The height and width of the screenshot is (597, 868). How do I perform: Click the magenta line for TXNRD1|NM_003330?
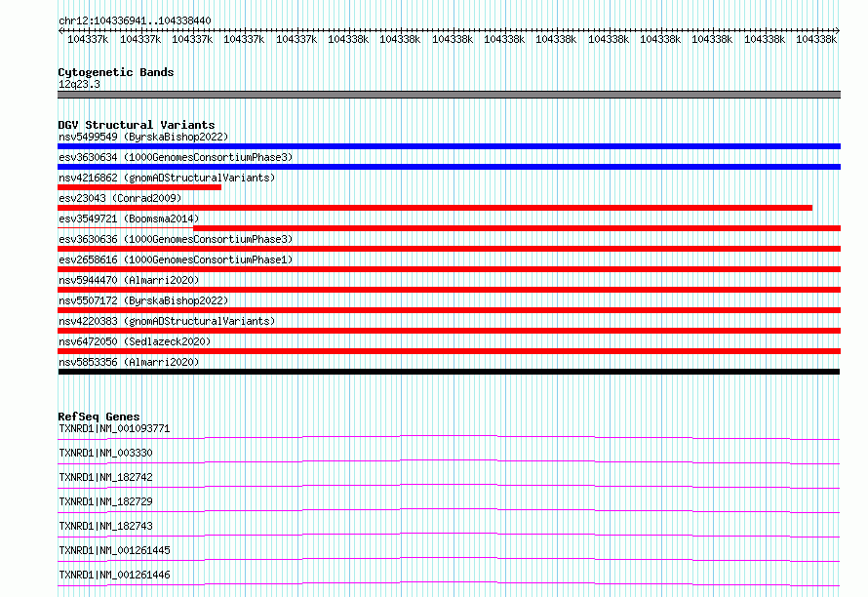449,461
